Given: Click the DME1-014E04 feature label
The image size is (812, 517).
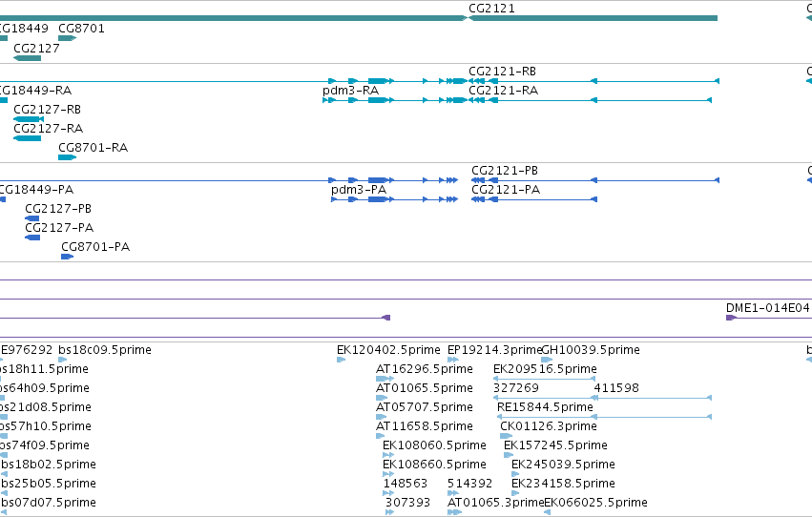Looking at the screenshot, I should coord(767,308).
